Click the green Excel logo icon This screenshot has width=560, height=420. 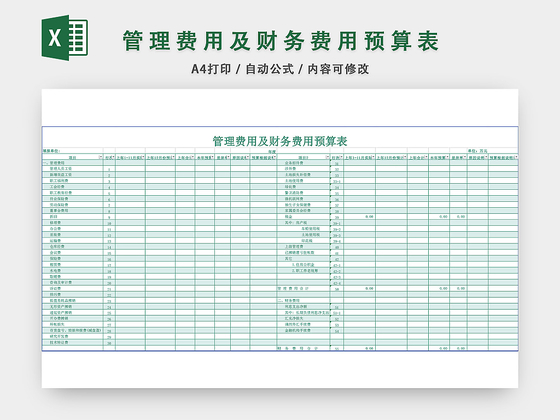65,38
